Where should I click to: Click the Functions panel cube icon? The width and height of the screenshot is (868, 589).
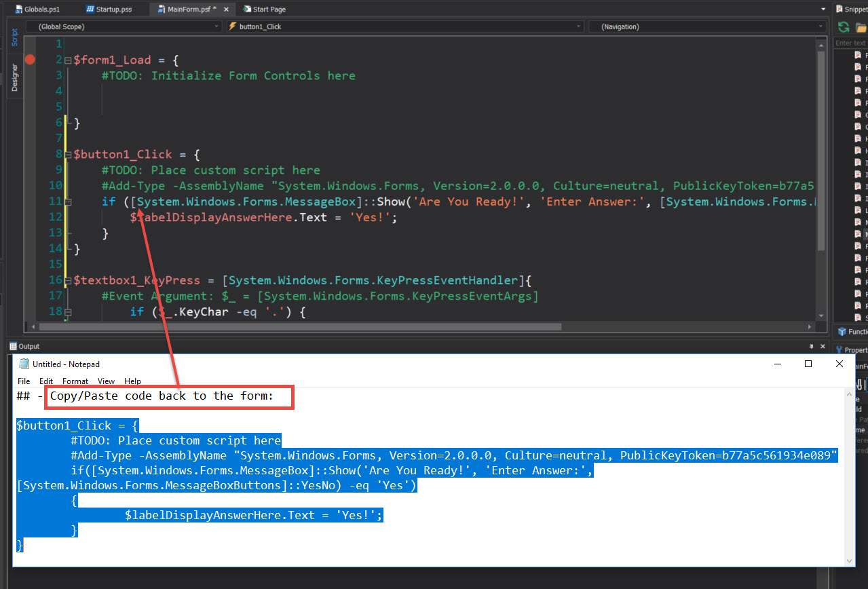(842, 332)
